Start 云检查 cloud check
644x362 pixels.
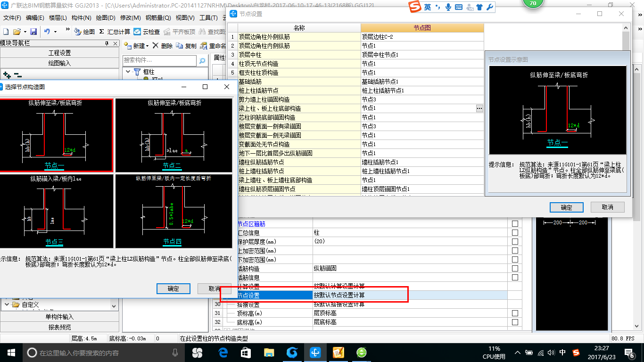click(147, 32)
